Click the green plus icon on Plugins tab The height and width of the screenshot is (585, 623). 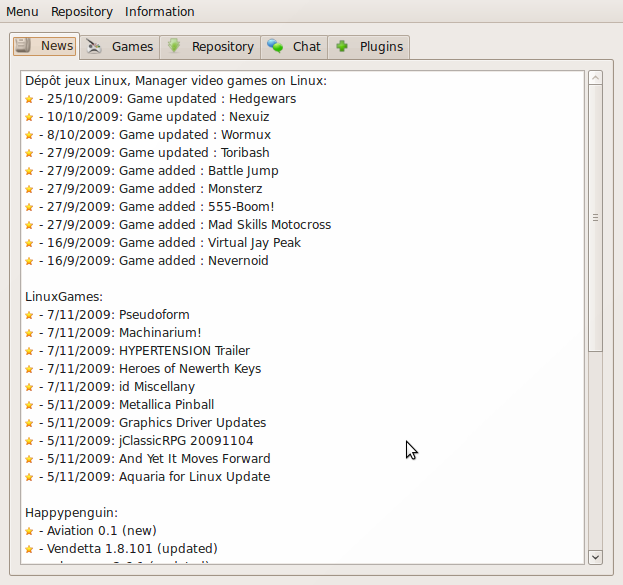pyautogui.click(x=342, y=46)
